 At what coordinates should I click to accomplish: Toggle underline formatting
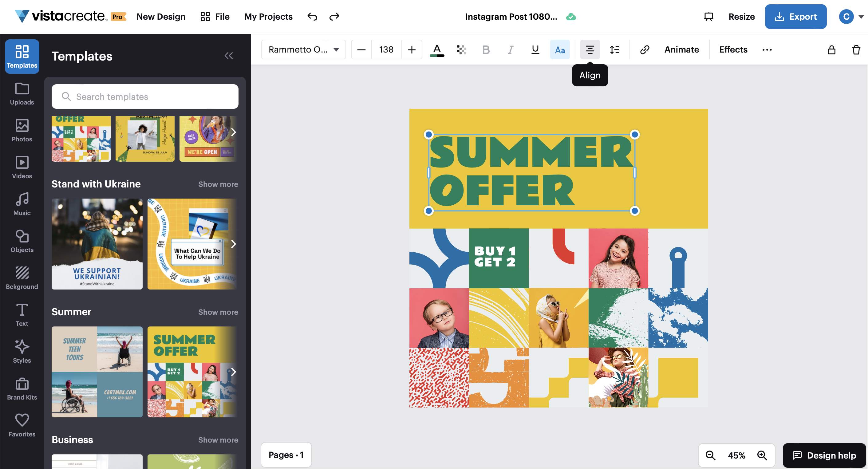pos(535,50)
